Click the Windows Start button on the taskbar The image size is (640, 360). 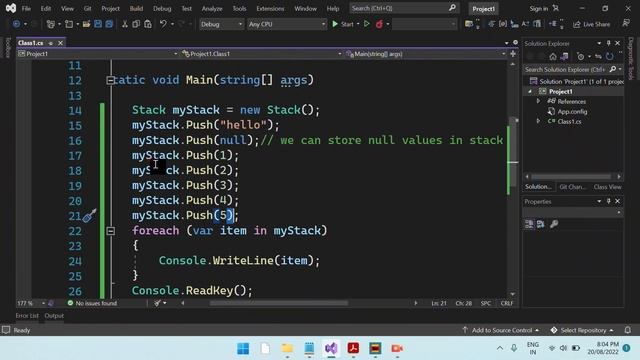click(x=243, y=349)
